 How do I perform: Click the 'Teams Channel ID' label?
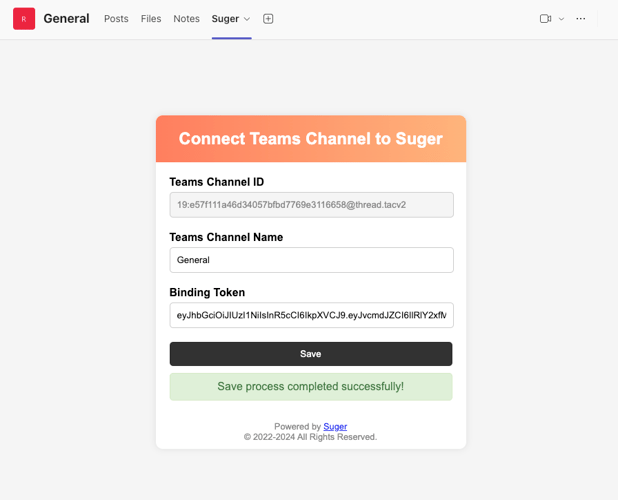(x=217, y=182)
